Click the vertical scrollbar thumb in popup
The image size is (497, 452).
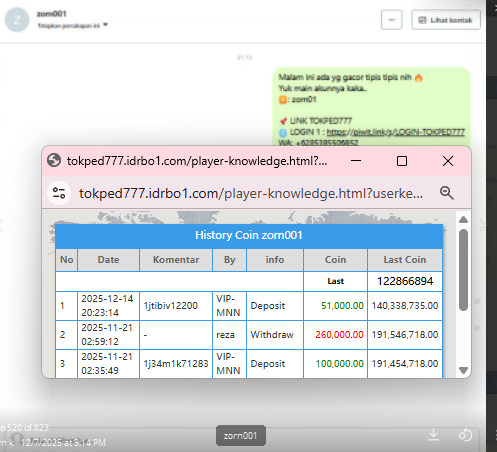[463, 270]
